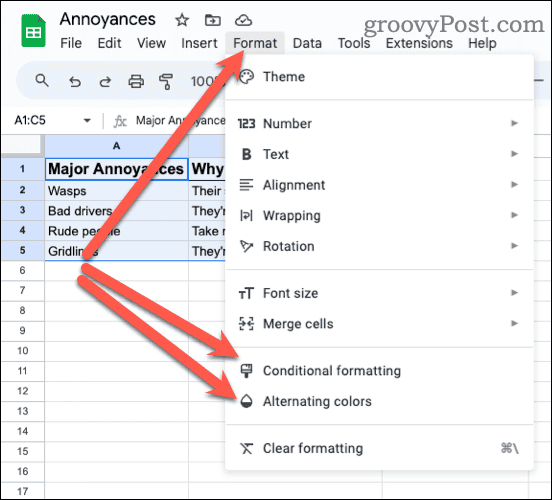The width and height of the screenshot is (552, 500).
Task: Click the palette icon beside Theme
Action: point(246,77)
